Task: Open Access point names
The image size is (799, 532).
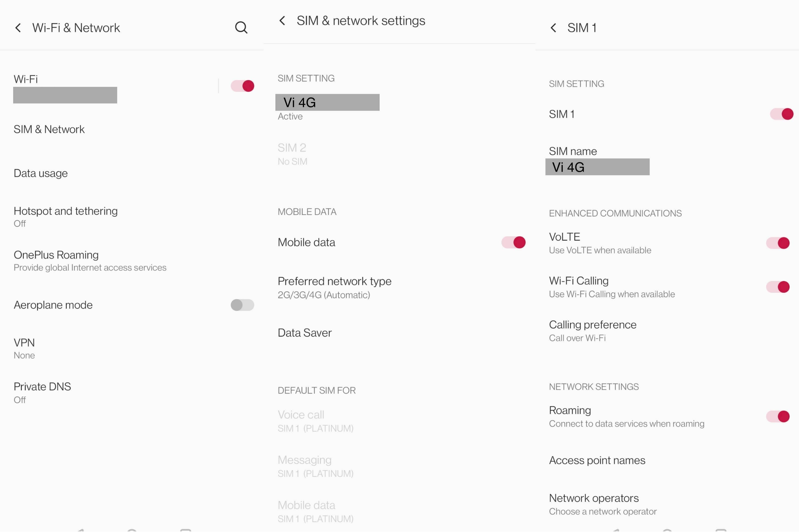Action: (x=597, y=460)
